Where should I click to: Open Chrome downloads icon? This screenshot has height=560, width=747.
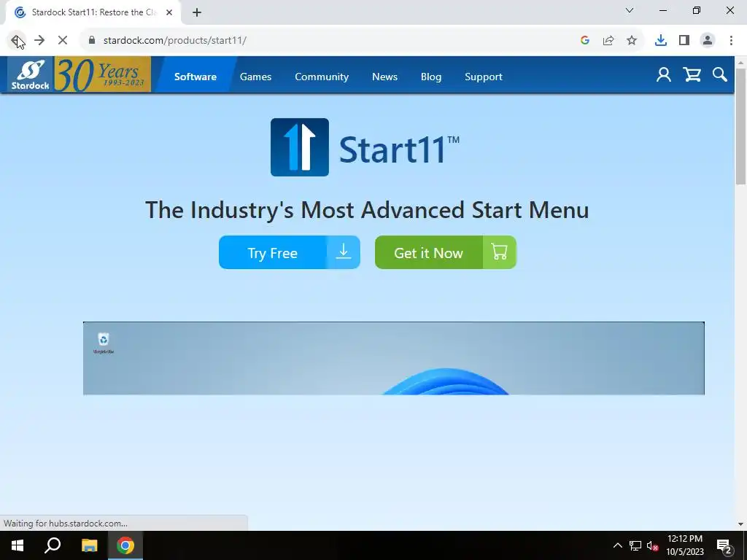[x=661, y=41]
